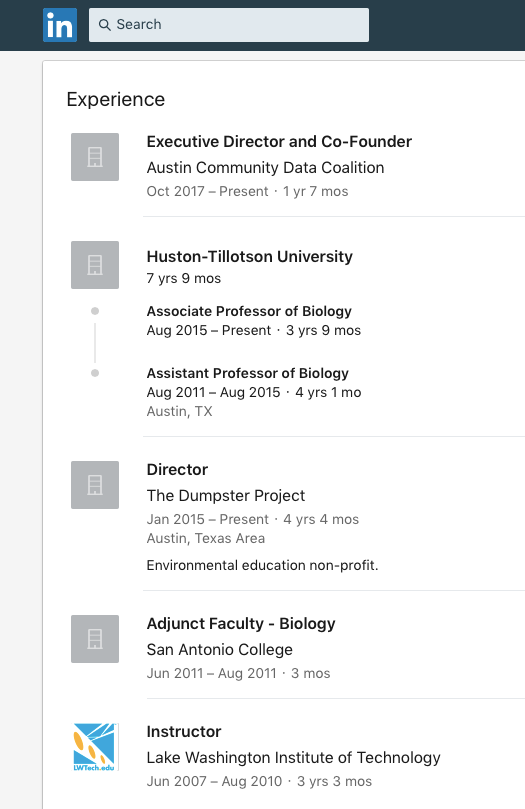
Task: Click the Associate Professor timeline dot
Action: tap(95, 311)
